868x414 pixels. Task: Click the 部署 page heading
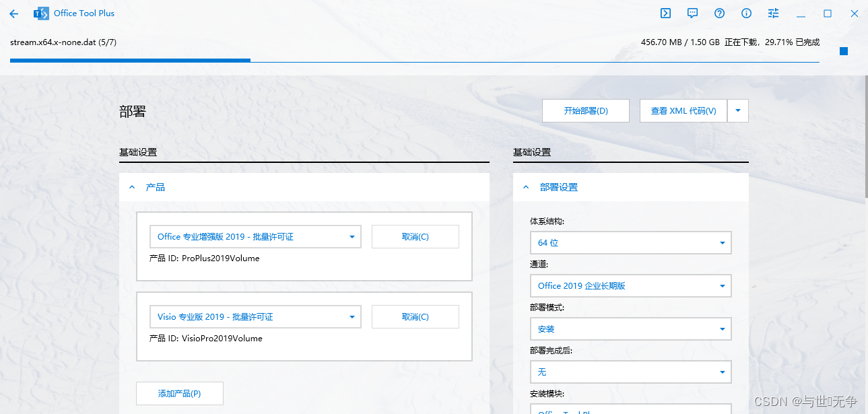click(x=133, y=112)
